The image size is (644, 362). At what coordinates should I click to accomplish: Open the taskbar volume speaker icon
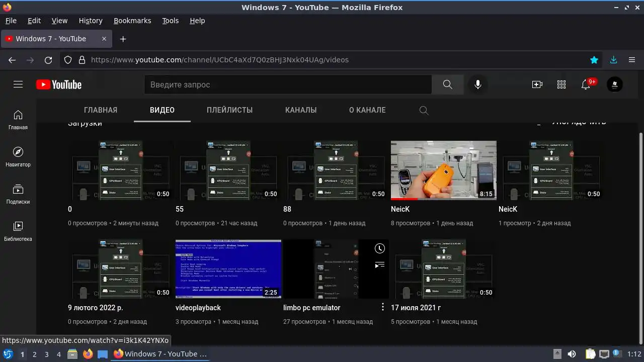(572, 354)
